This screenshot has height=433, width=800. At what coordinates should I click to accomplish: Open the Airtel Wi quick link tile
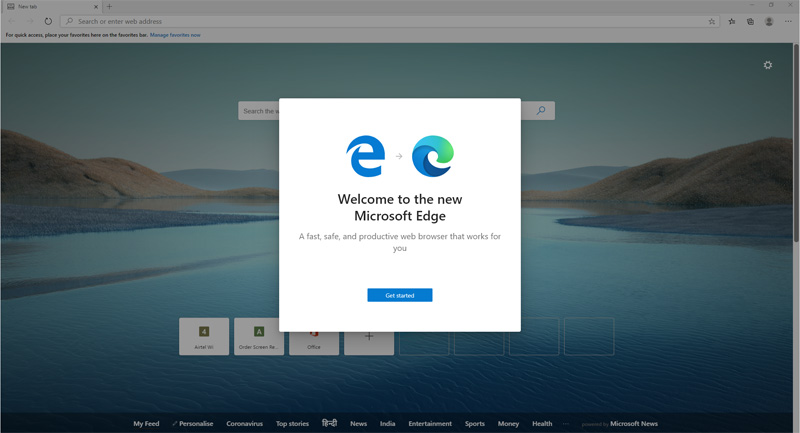(x=204, y=337)
